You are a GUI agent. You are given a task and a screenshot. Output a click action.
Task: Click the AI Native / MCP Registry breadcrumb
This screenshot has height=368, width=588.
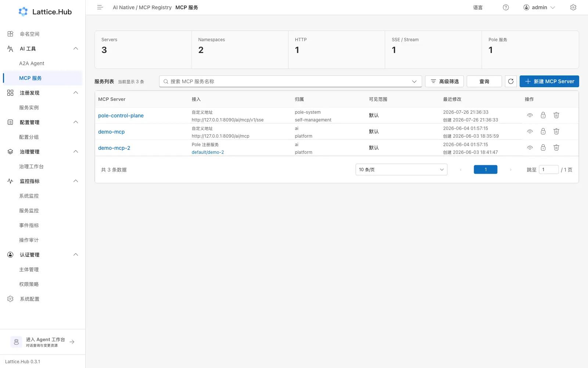tap(142, 7)
